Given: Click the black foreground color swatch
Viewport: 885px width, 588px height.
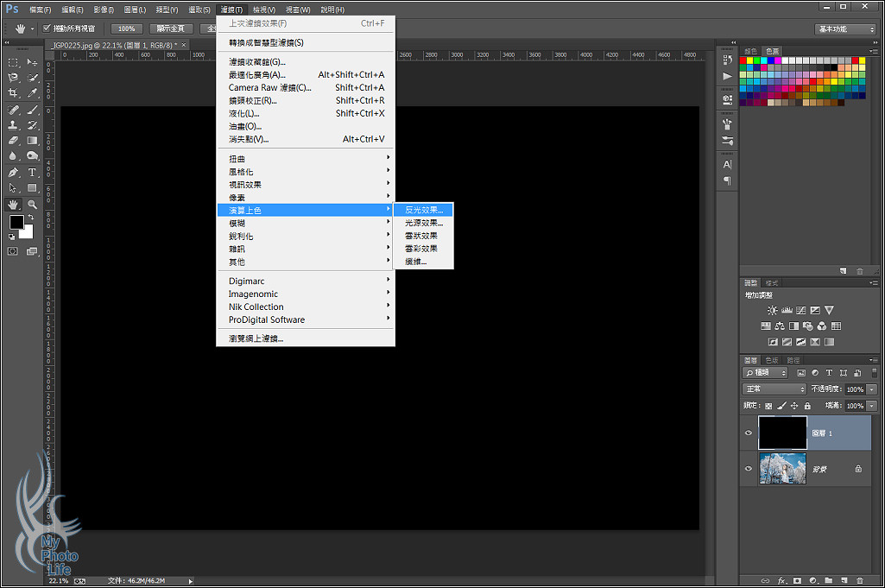Looking at the screenshot, I should point(16,223).
